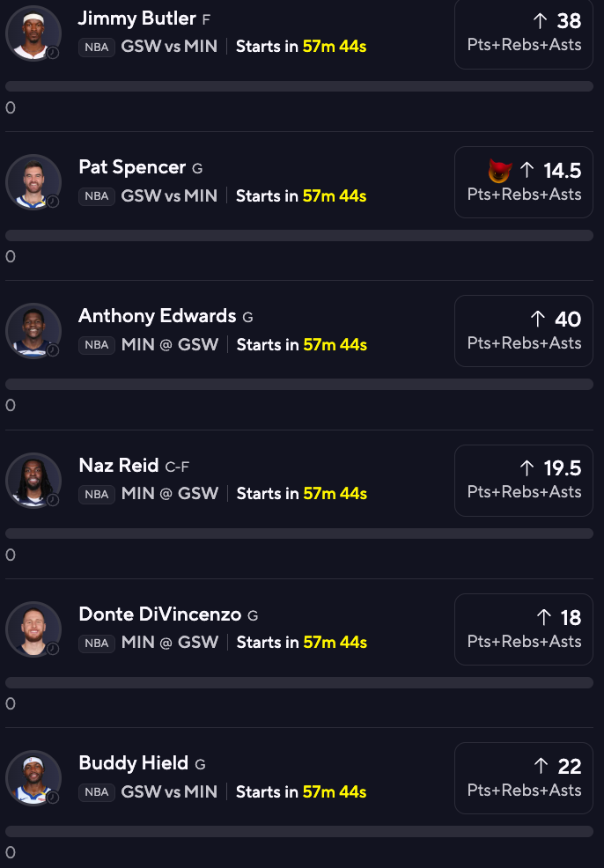The image size is (604, 868).
Task: Select Pat Spencer's 14.5 Pts+Rebs+Asts pick
Action: [x=524, y=182]
